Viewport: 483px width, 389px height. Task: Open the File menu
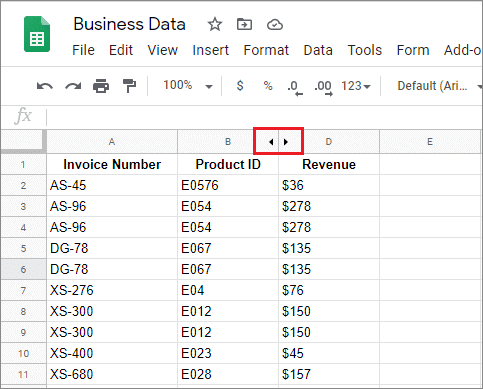[83, 50]
